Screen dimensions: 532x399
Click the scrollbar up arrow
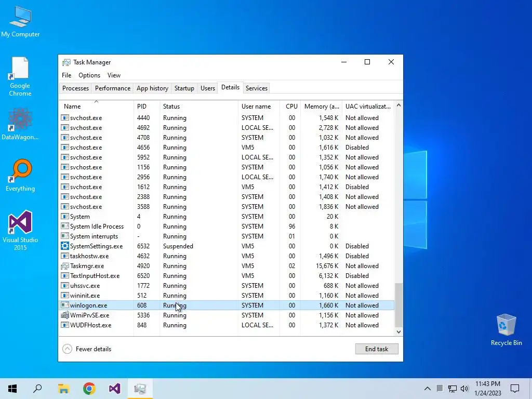398,105
